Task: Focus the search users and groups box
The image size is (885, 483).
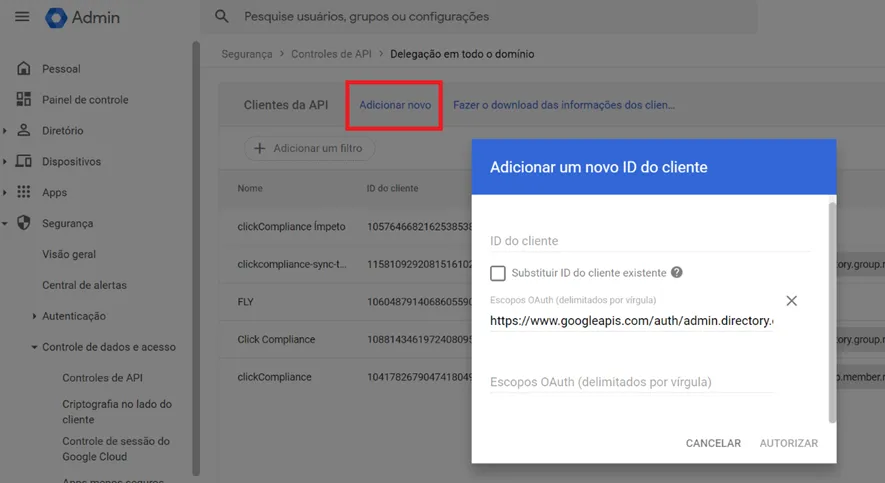Action: [x=480, y=17]
